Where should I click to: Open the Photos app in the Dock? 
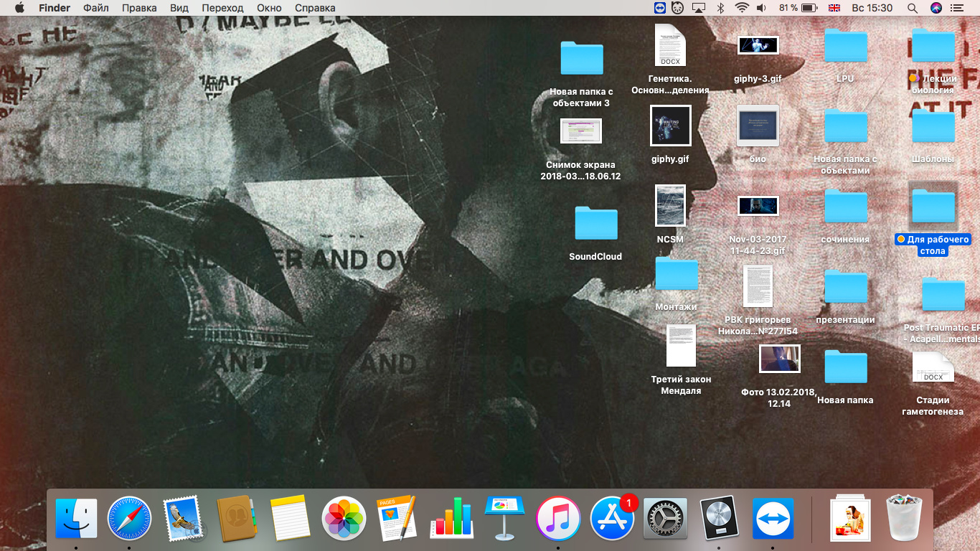click(344, 519)
